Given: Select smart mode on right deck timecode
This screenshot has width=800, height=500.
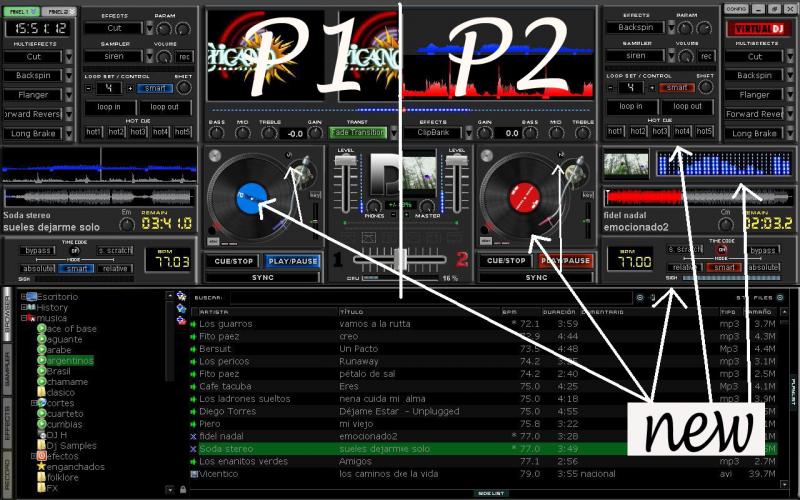Looking at the screenshot, I should tap(724, 267).
